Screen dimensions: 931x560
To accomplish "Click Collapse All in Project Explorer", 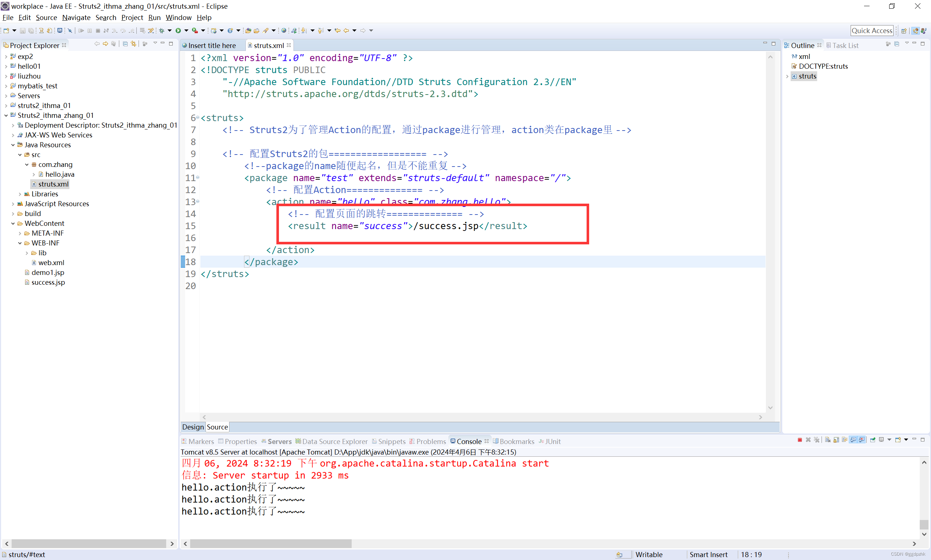I will point(125,44).
